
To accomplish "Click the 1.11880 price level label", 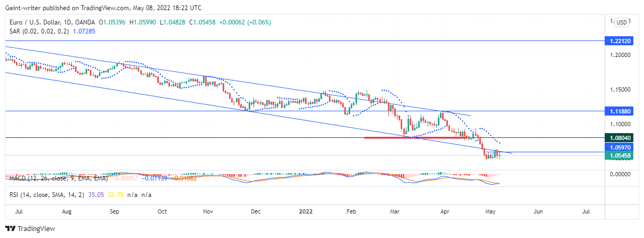I will pos(619,111).
